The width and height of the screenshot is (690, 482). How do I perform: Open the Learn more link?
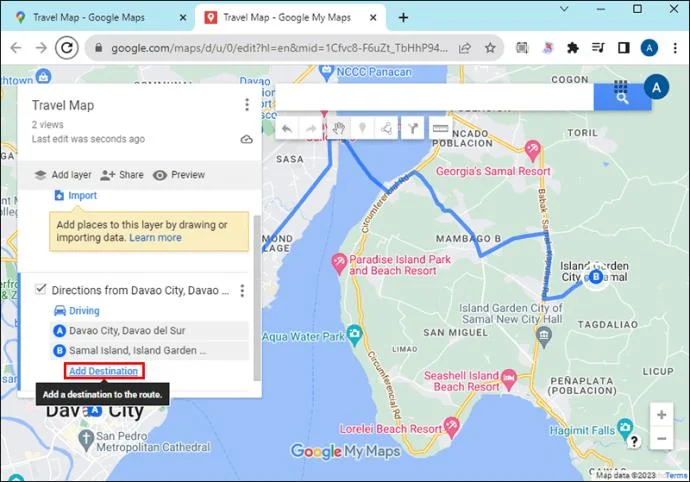coord(155,238)
